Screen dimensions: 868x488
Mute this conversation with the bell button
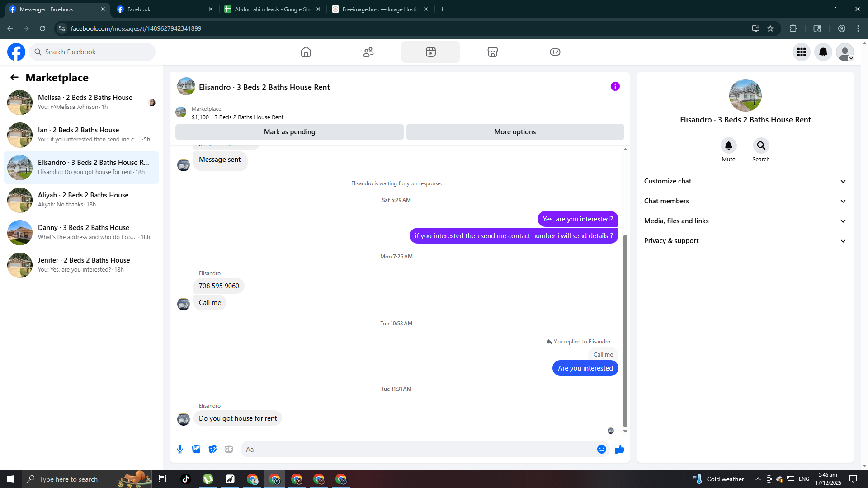pyautogui.click(x=728, y=145)
